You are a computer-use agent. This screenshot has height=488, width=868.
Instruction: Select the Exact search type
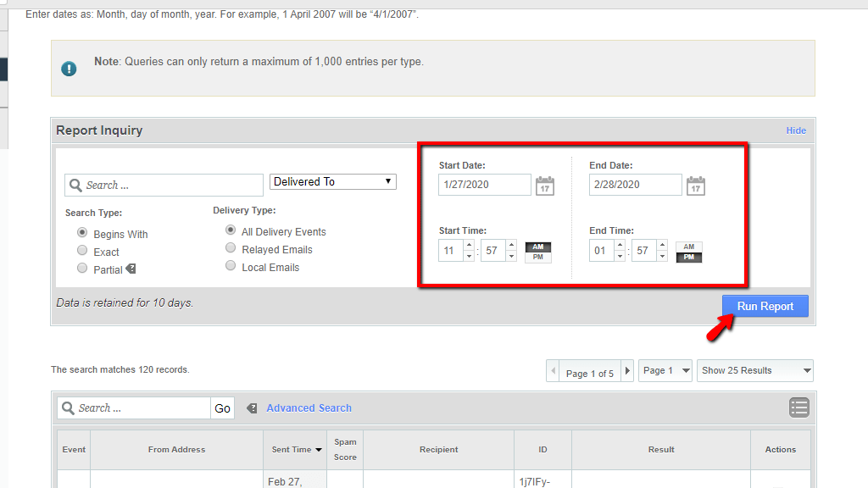tap(82, 250)
